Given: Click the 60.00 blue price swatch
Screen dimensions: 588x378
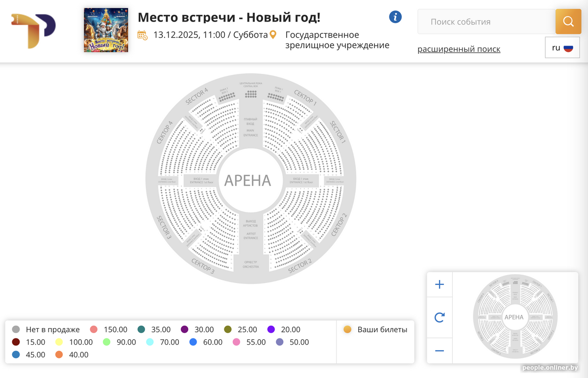Looking at the screenshot, I should pos(193,342).
